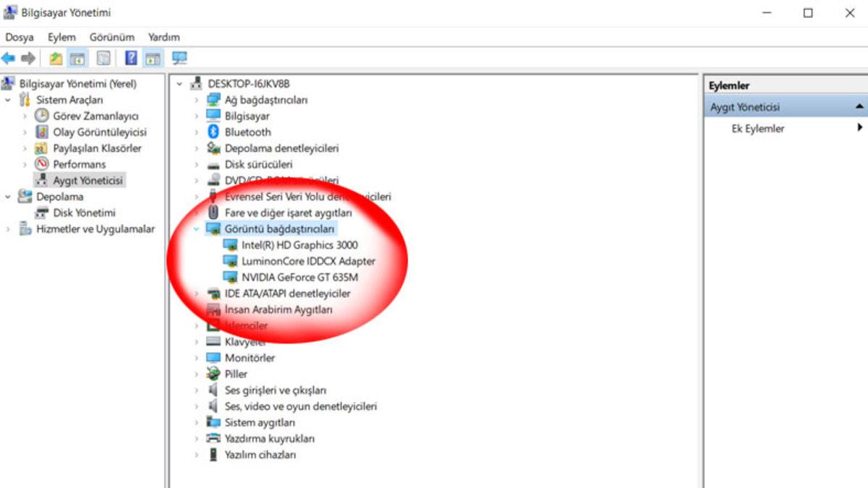Open the Görünüm menu
The width and height of the screenshot is (868, 488).
point(112,37)
